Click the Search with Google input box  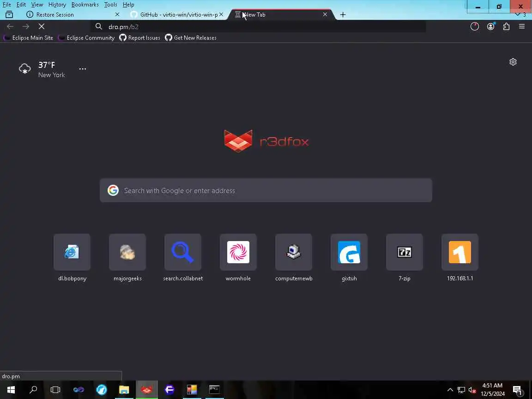point(266,190)
